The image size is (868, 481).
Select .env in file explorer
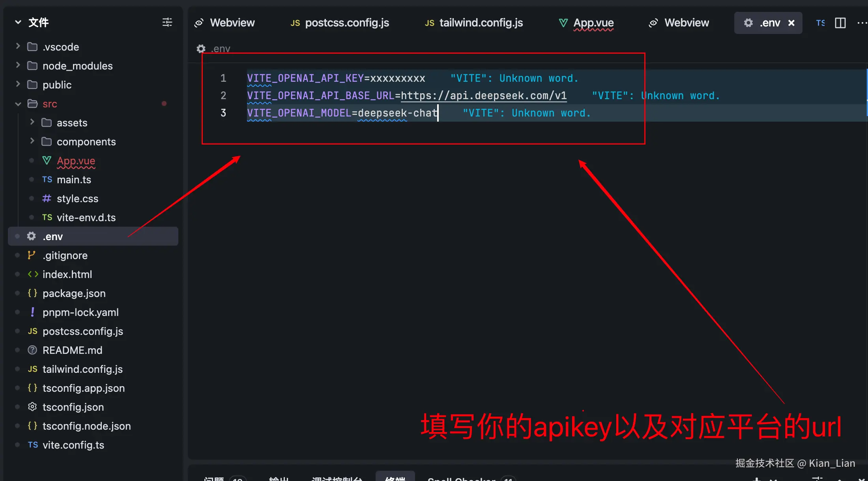pos(53,237)
